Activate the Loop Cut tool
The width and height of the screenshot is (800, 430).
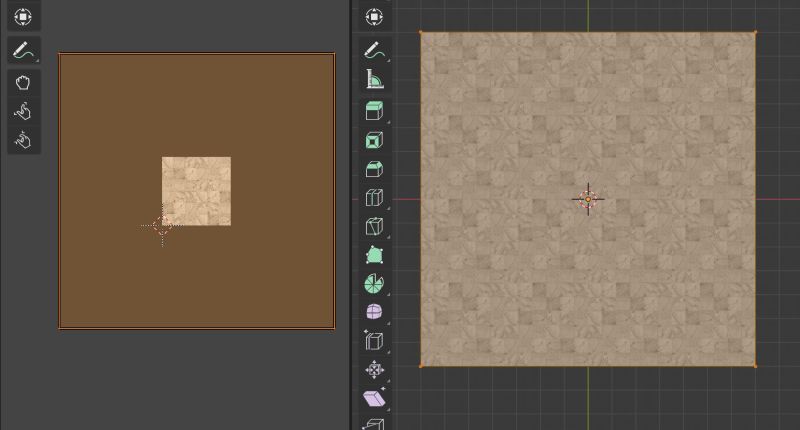click(x=374, y=197)
